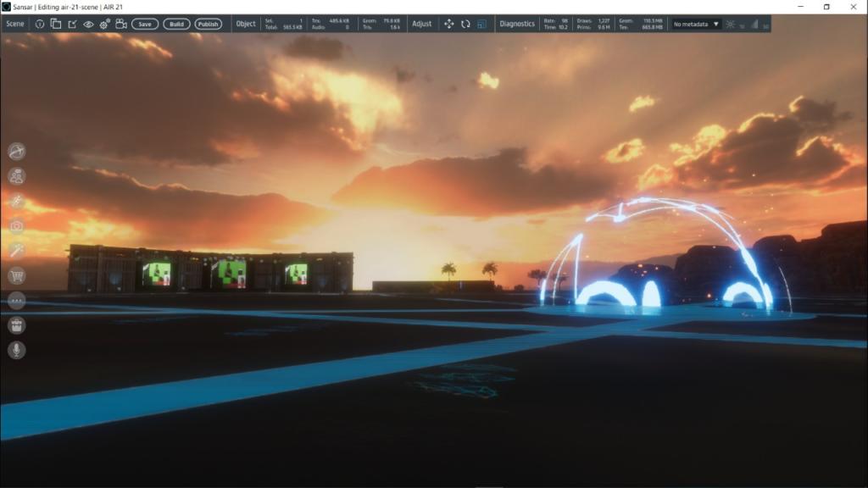Expand the No metadata dropdown

pyautogui.click(x=696, y=24)
